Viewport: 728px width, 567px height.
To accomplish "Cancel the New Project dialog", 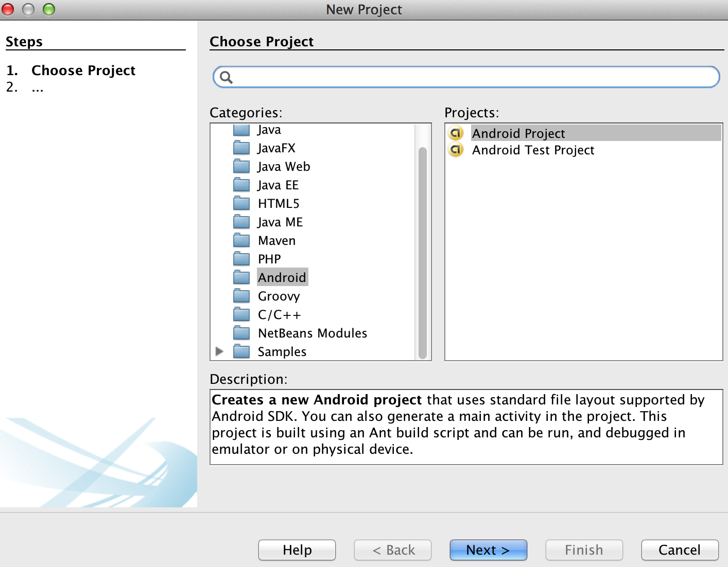I will 680,550.
